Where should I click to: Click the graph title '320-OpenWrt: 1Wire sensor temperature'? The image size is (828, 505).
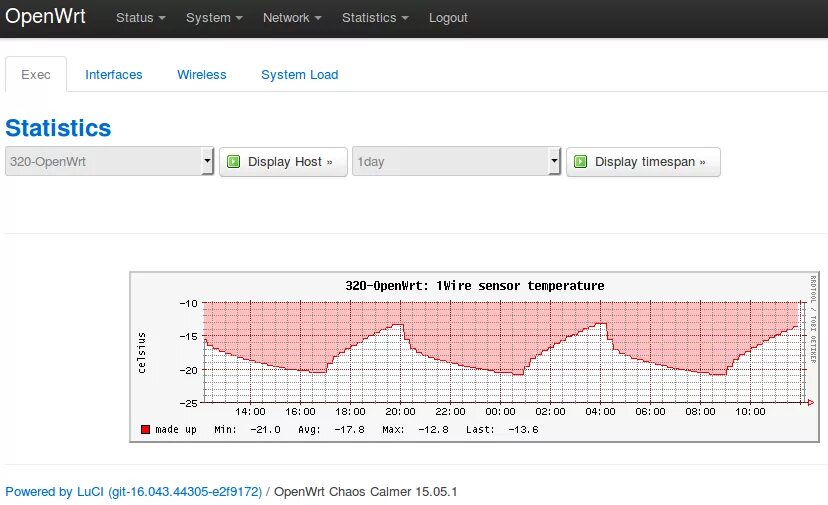click(475, 286)
